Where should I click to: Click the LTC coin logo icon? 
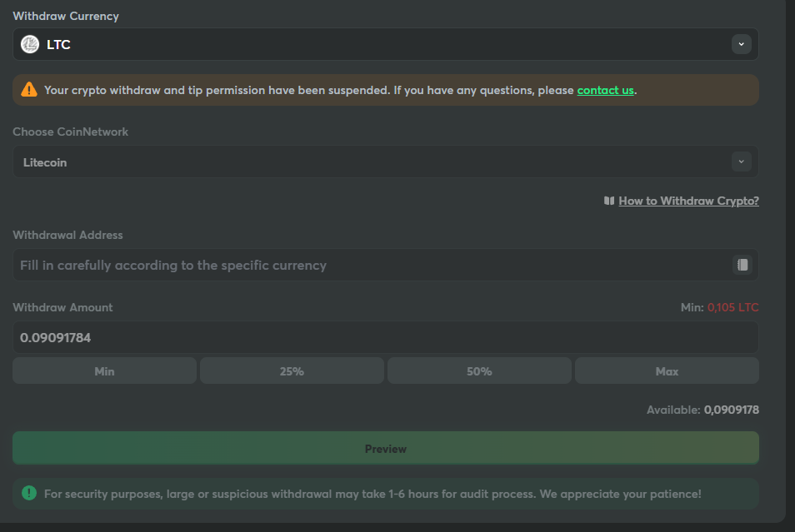point(30,45)
